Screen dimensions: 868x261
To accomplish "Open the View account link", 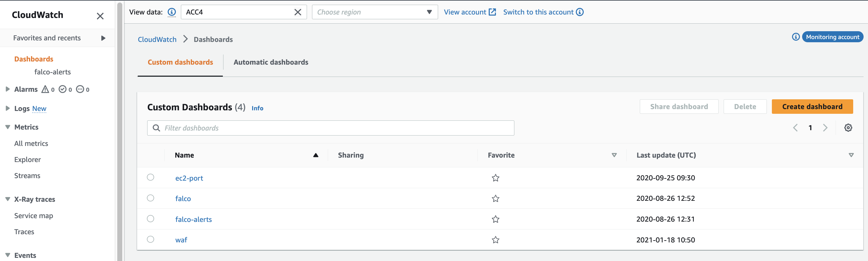I will tap(470, 12).
